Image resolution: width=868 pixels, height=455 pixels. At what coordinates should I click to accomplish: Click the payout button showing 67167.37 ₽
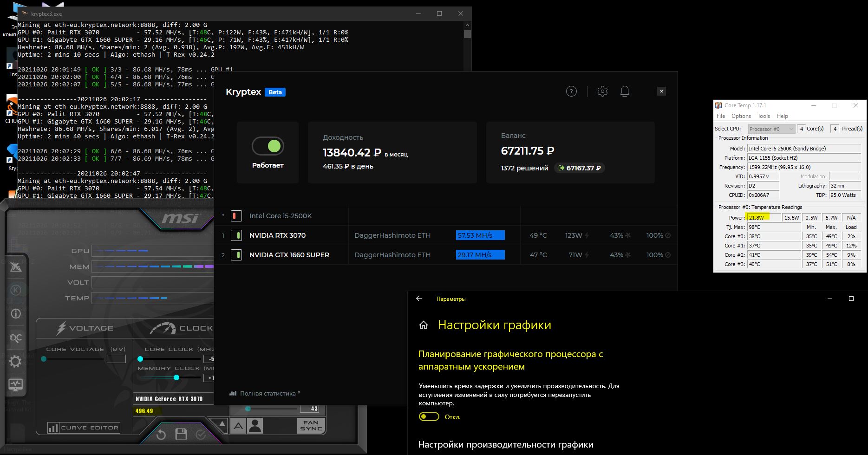[x=580, y=168]
